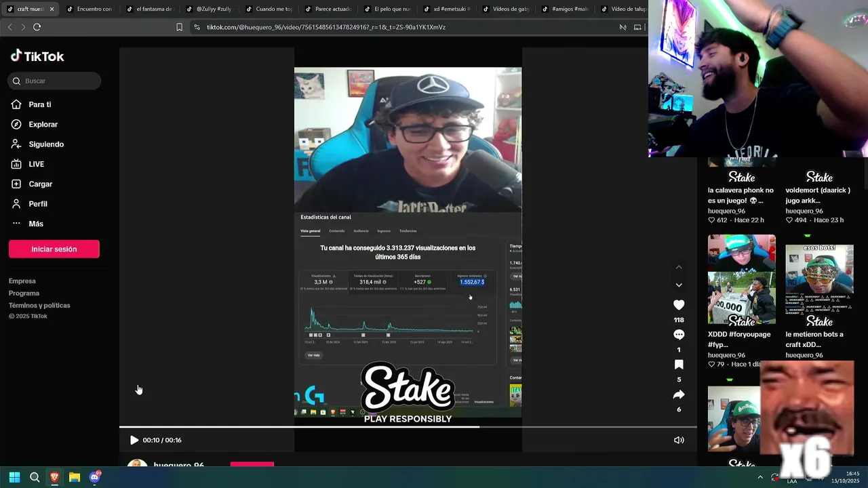The image size is (868, 488).
Task: Open Windows taskbar search
Action: click(x=35, y=477)
